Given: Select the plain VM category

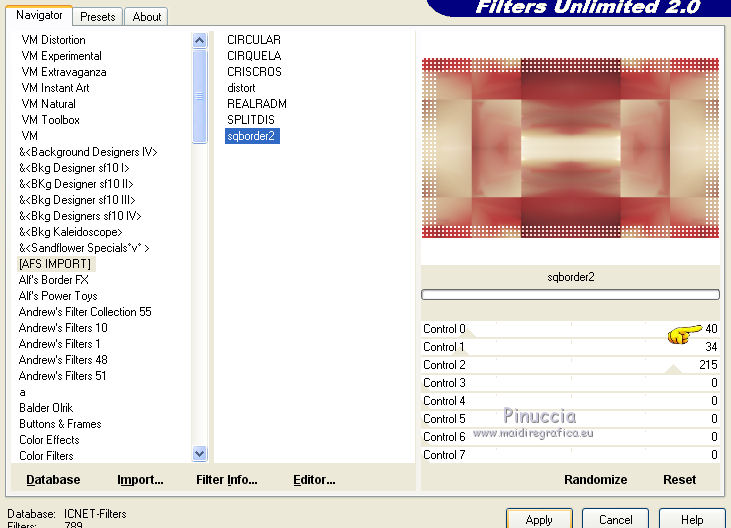Looking at the screenshot, I should tap(29, 136).
